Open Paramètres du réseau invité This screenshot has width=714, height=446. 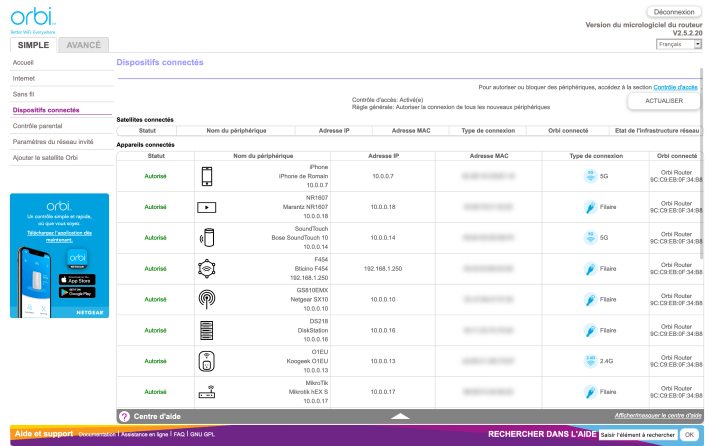pyautogui.click(x=53, y=142)
